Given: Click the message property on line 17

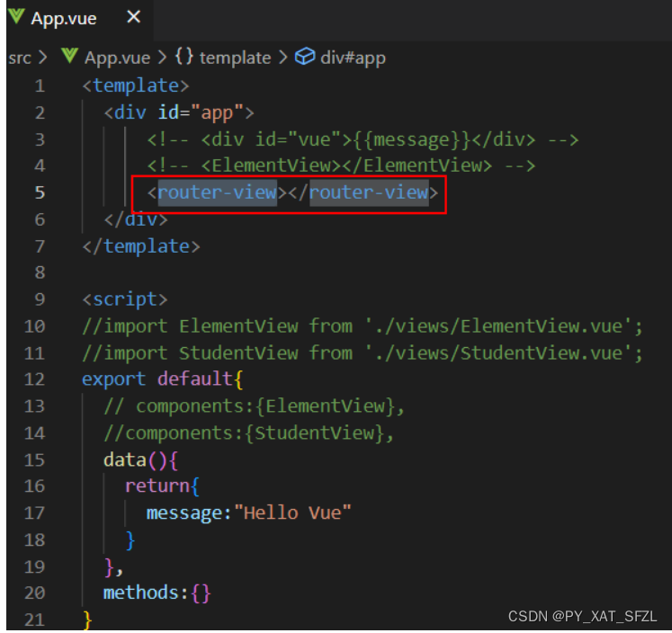Looking at the screenshot, I should (x=184, y=513).
